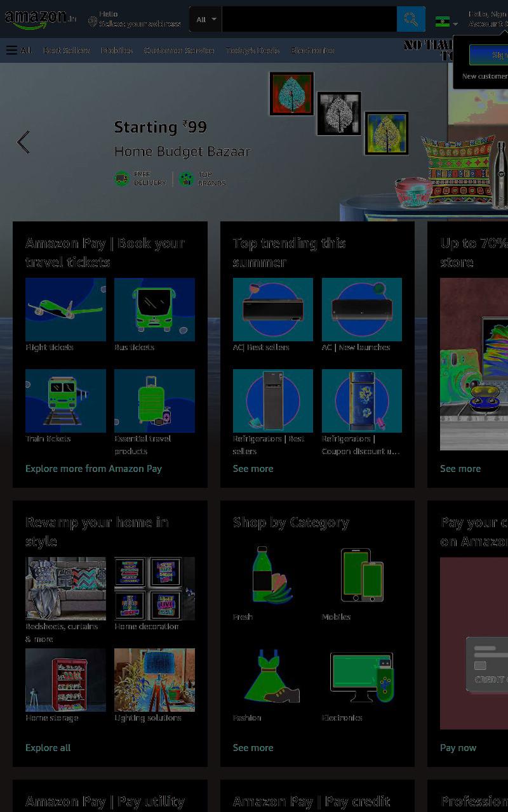This screenshot has height=812, width=508.
Task: Click the Amazon.in logo
Action: pyautogui.click(x=40, y=20)
